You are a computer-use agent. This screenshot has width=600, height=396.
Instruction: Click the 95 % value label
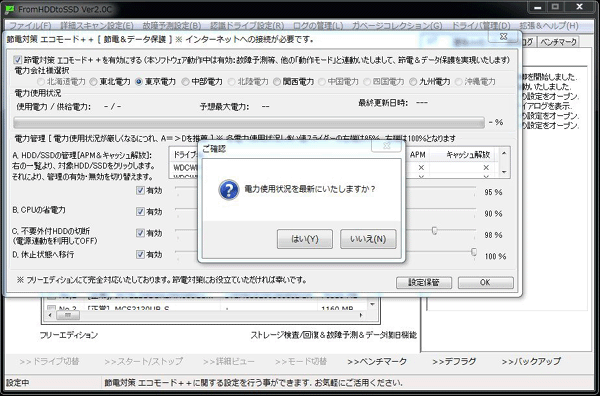493,192
